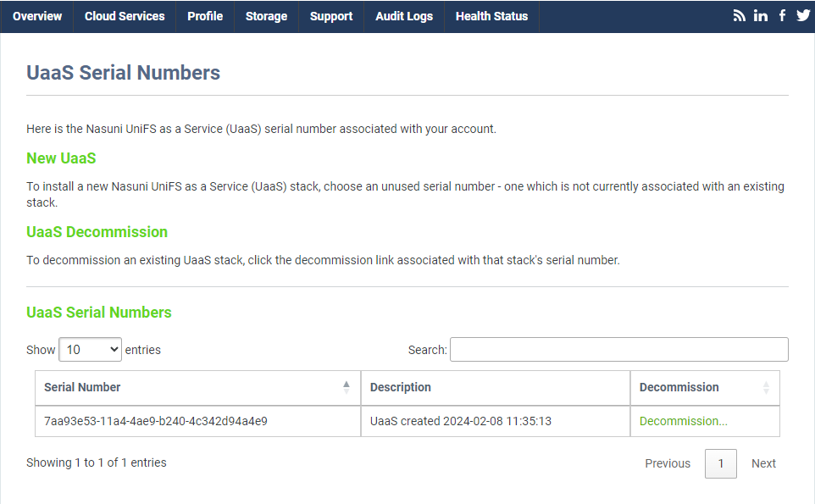Click the New UaaS heading
Screen dimensions: 815x504
[61, 158]
